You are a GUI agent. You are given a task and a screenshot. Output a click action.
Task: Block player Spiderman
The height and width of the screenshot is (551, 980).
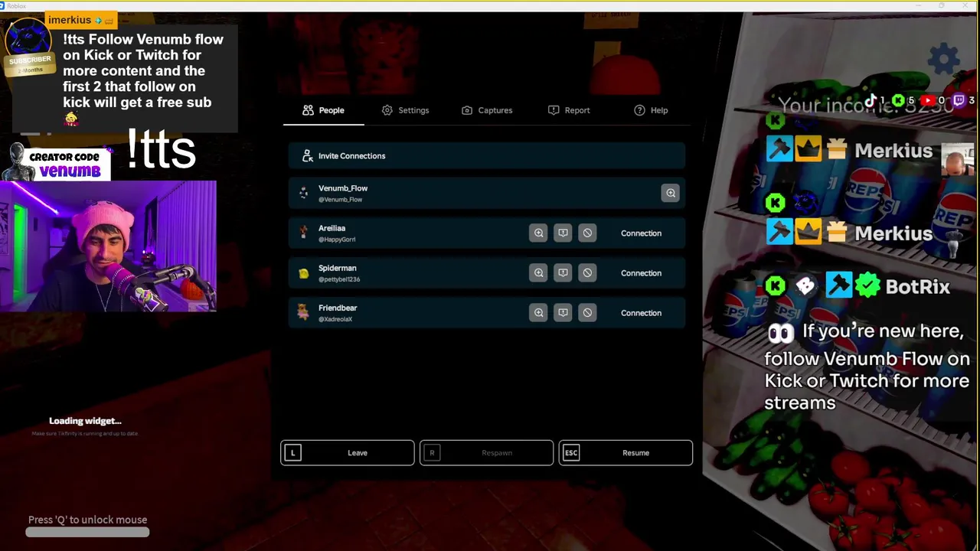[587, 272]
